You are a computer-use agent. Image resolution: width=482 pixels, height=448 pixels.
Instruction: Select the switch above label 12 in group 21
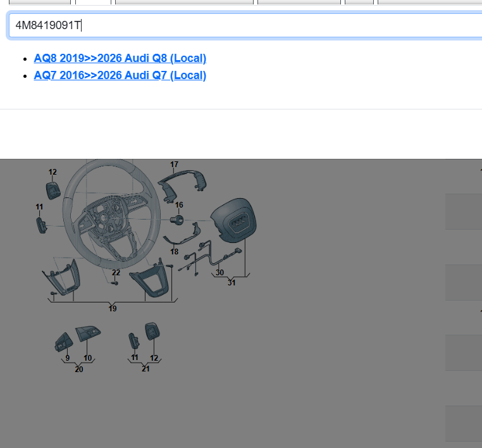pyautogui.click(x=153, y=332)
